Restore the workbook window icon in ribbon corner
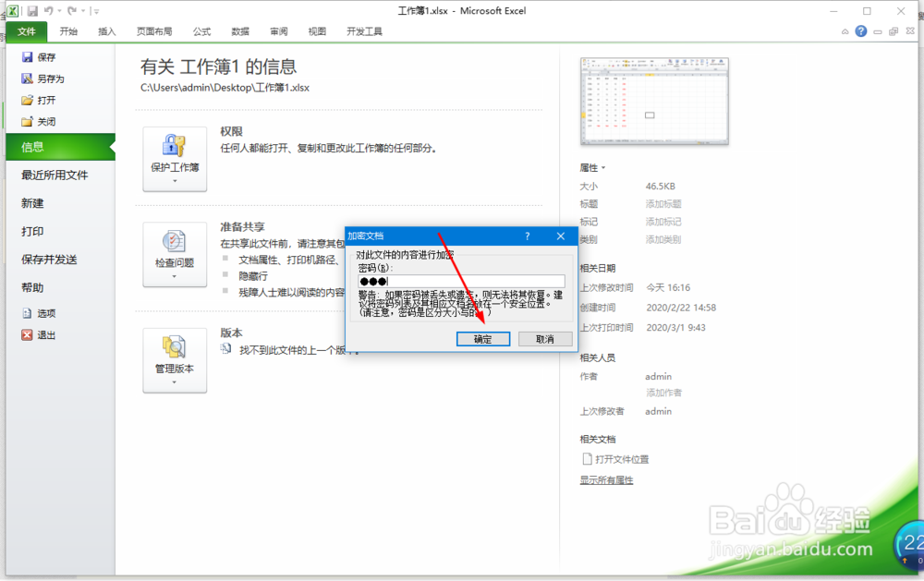924x581 pixels. pos(894,31)
